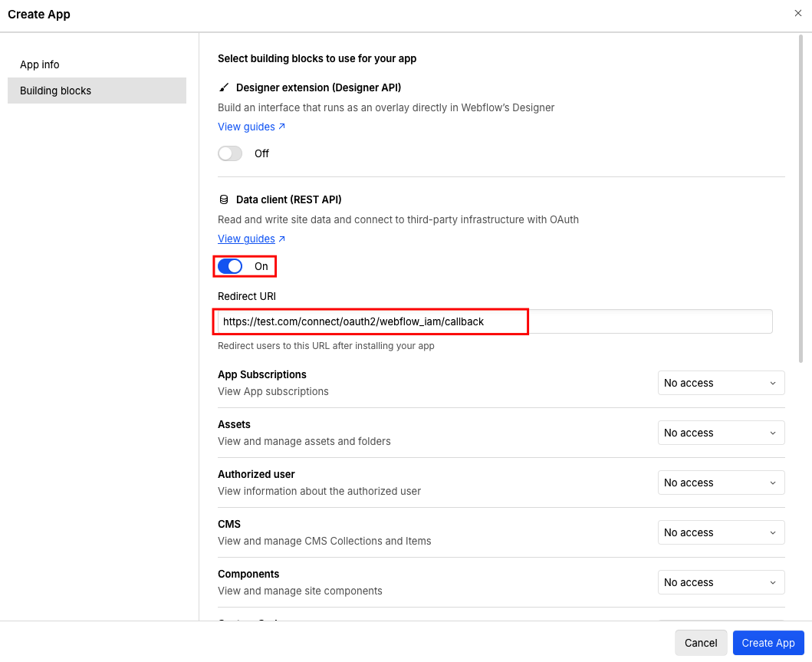The height and width of the screenshot is (662, 812).
Task: Click the dialog vertical scrollbar
Action: coord(801,199)
